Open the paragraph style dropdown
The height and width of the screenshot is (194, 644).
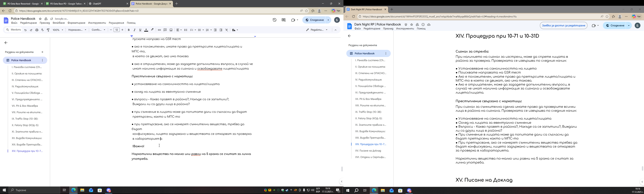tap(77, 30)
